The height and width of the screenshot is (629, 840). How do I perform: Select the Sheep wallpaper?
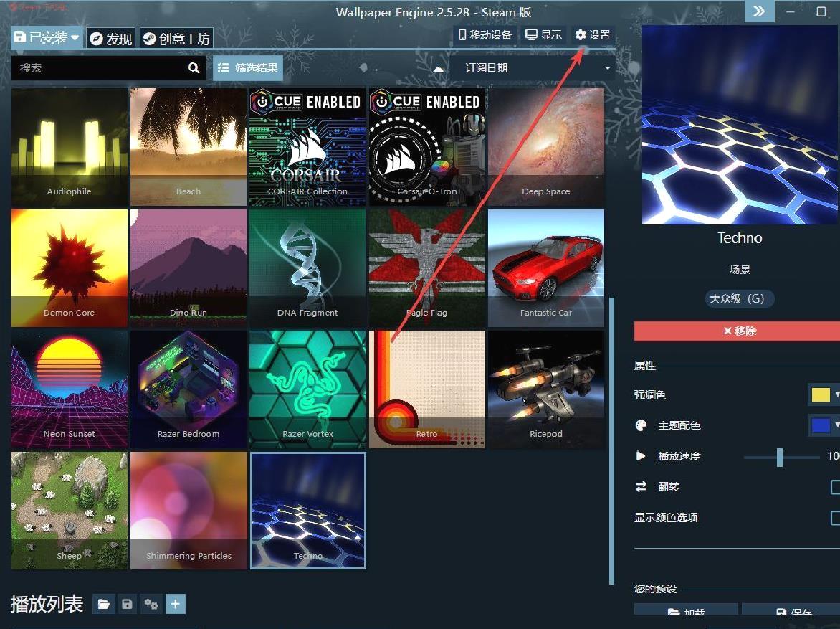tap(69, 511)
